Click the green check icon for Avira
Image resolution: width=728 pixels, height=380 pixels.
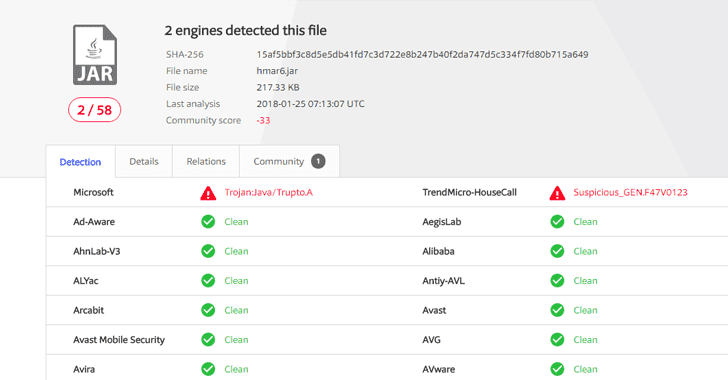tap(208, 369)
